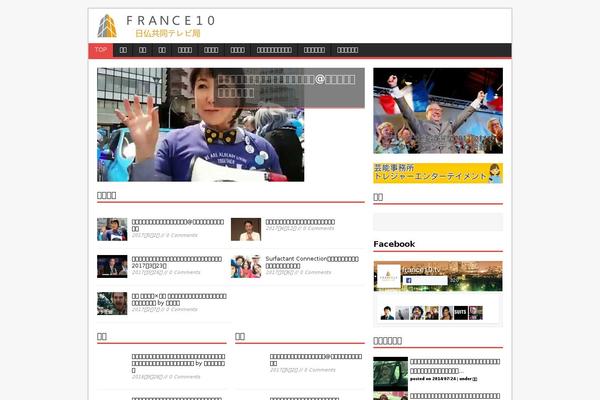Open sidebar photo of man raising arms with flags
Viewport: 600px width, 400px height.
438,111
